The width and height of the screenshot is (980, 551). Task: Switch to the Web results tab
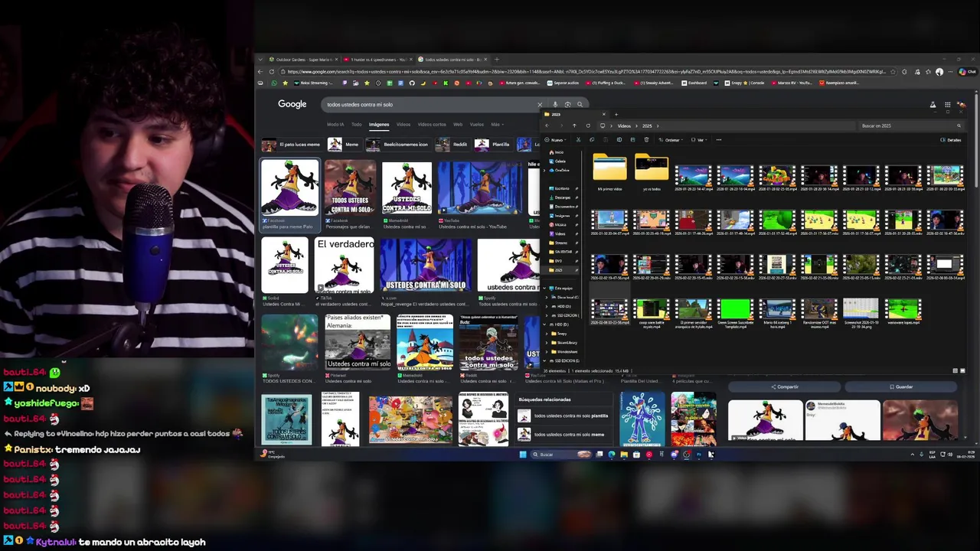pos(457,124)
